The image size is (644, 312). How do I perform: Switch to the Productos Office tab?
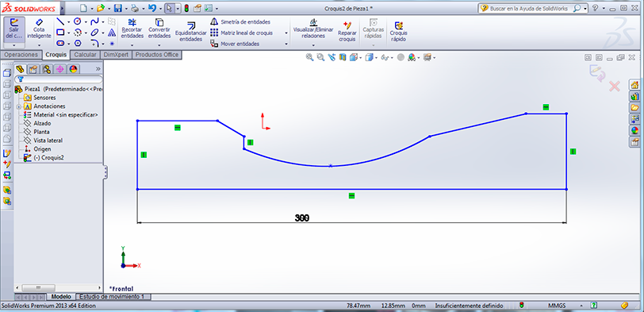[x=157, y=55]
